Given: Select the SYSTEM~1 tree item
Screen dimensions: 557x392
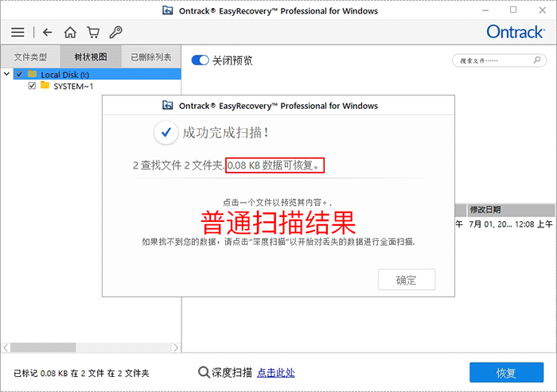Looking at the screenshot, I should [x=73, y=87].
